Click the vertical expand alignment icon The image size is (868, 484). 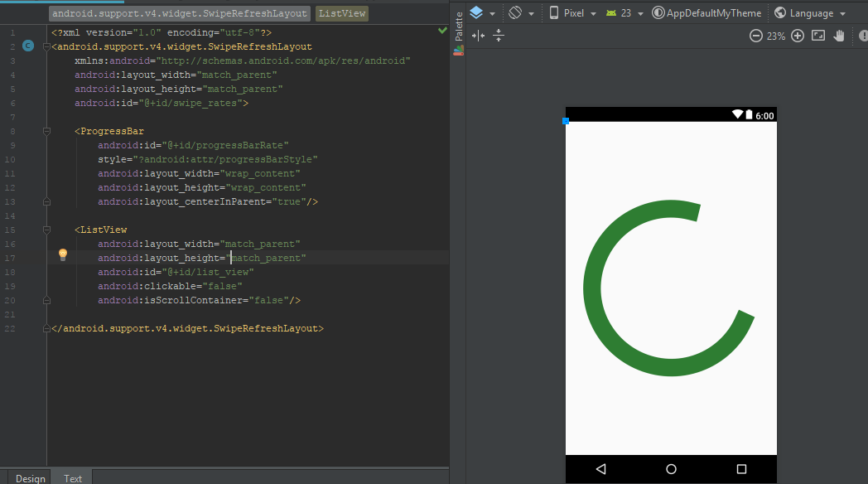click(x=499, y=36)
